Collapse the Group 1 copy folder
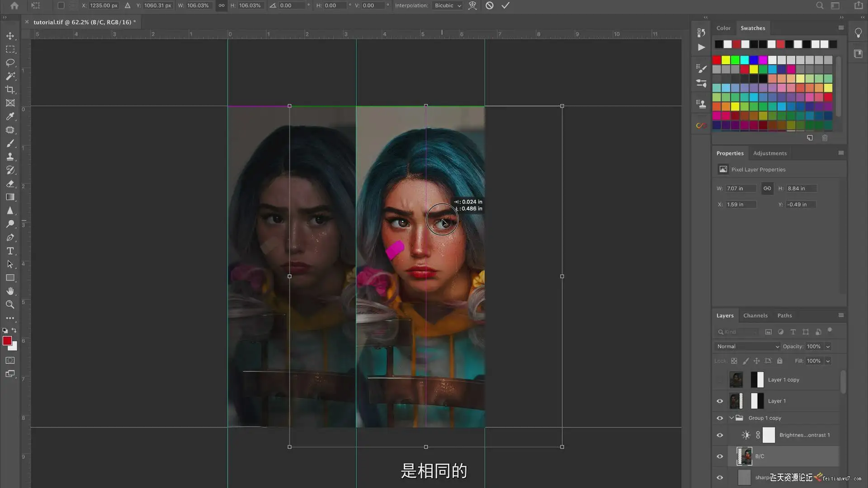 pos(731,418)
